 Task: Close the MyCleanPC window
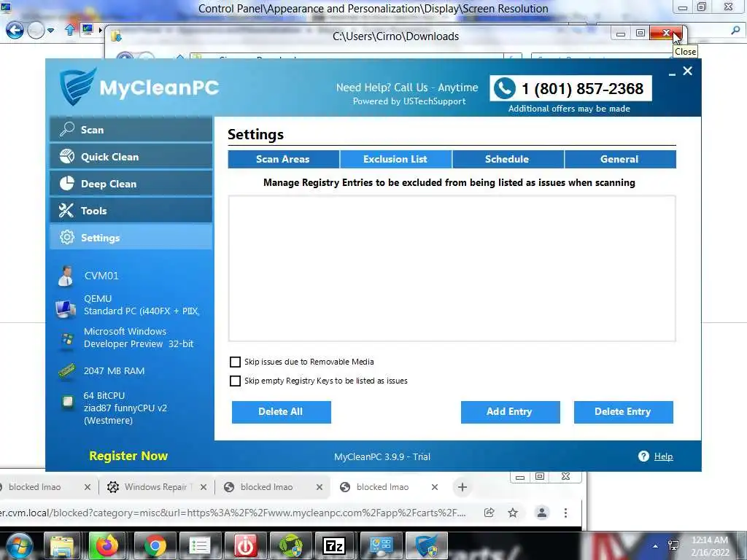pyautogui.click(x=687, y=71)
